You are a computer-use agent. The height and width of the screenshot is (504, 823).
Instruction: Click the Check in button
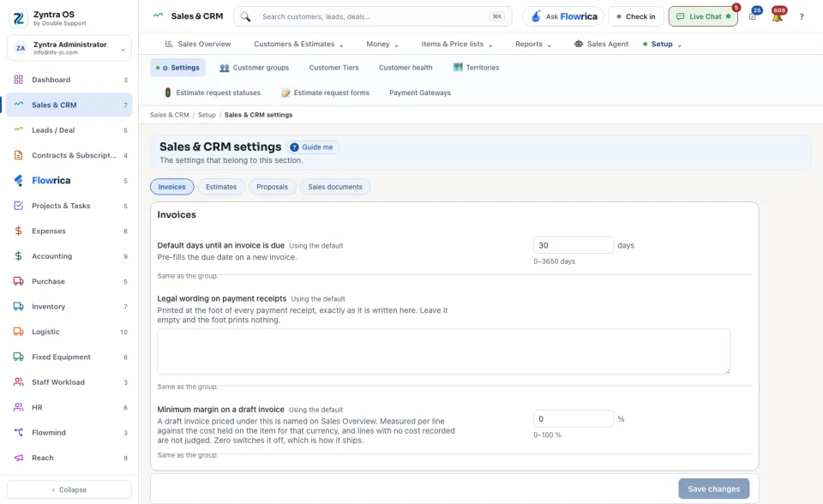(636, 17)
